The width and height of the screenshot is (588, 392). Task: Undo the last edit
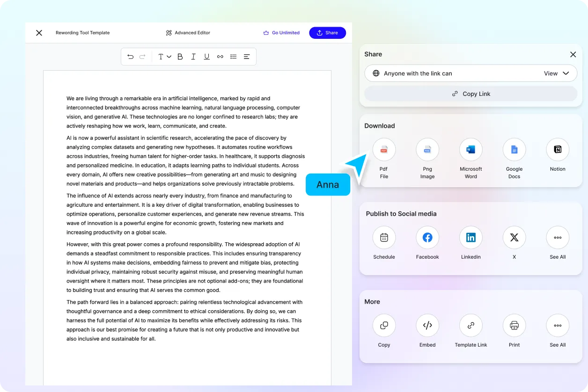[131, 57]
